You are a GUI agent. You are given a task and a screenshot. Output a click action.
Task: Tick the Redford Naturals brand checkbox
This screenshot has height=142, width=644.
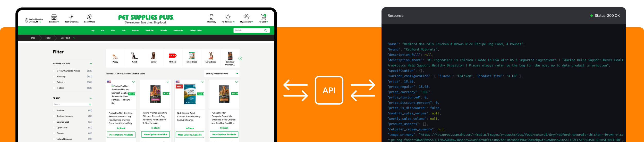click(x=54, y=116)
